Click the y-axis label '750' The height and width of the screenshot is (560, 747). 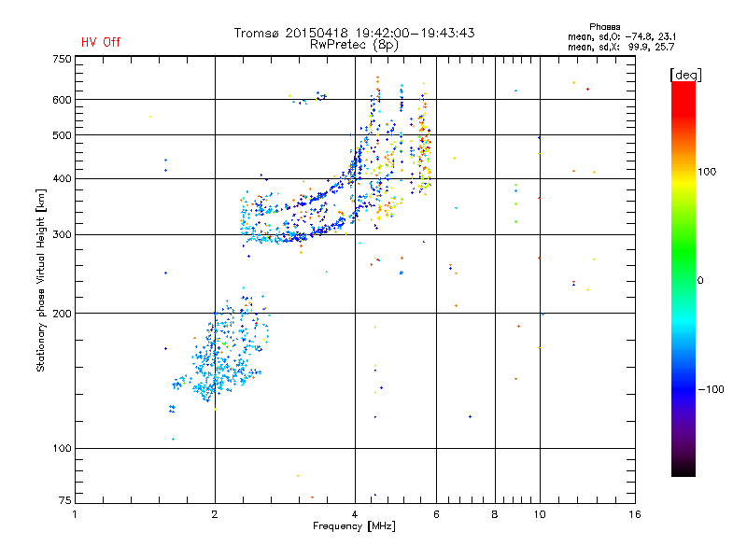(x=62, y=59)
